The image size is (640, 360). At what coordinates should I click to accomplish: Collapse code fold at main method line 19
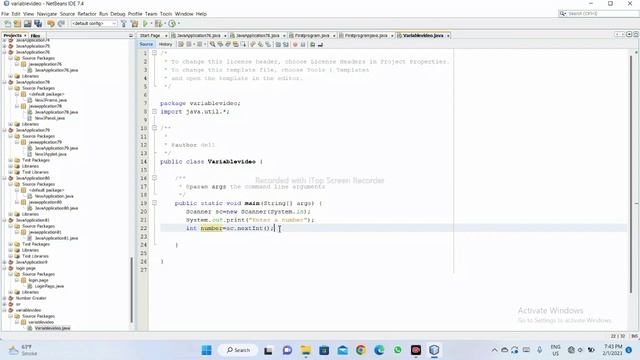coord(154,203)
